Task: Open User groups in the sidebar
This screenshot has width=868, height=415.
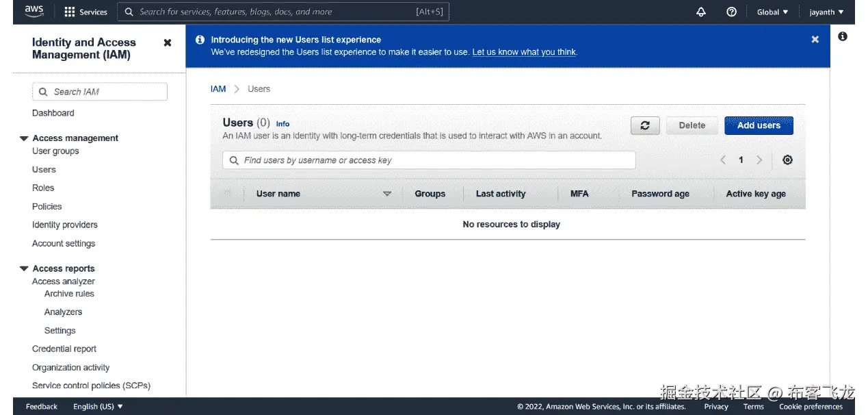Action: coord(55,151)
